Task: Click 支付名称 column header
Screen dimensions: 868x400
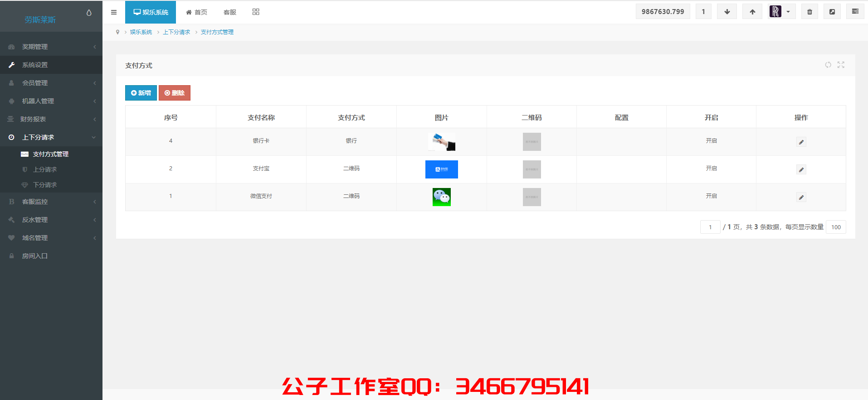Action: click(x=261, y=117)
